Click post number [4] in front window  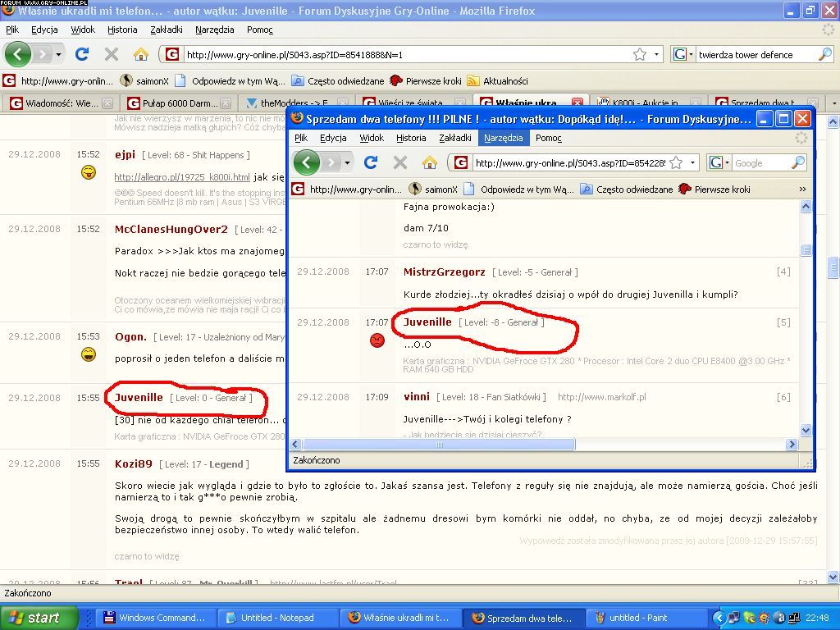[x=783, y=272]
